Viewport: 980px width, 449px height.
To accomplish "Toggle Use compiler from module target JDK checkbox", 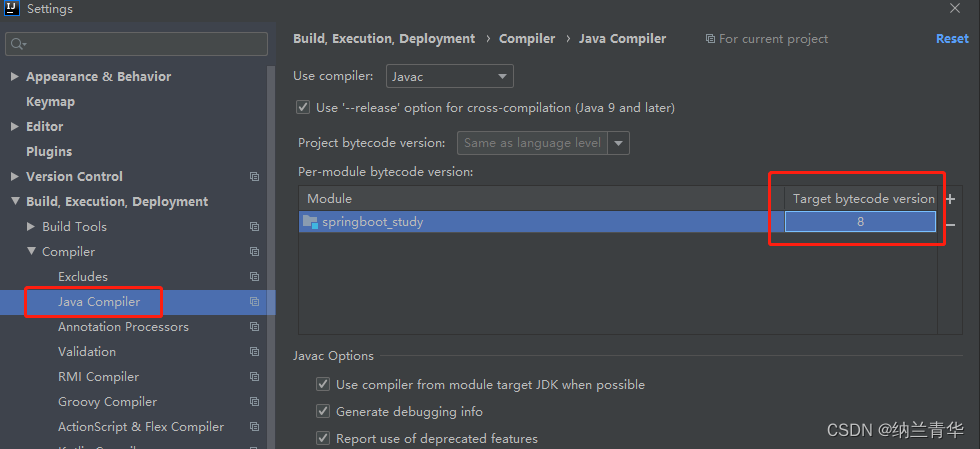I will 322,385.
